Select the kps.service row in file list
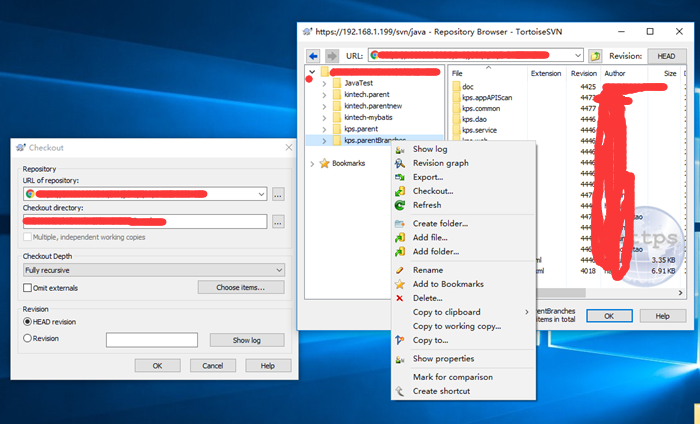The width and height of the screenshot is (700, 424). [x=479, y=130]
